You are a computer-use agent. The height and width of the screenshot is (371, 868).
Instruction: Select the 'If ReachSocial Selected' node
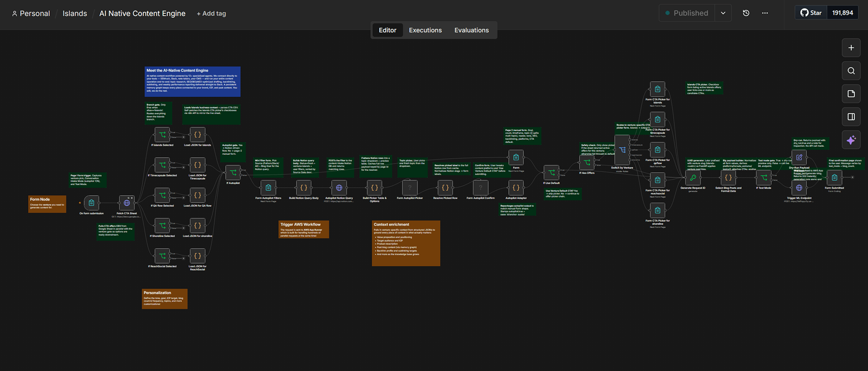coord(162,256)
